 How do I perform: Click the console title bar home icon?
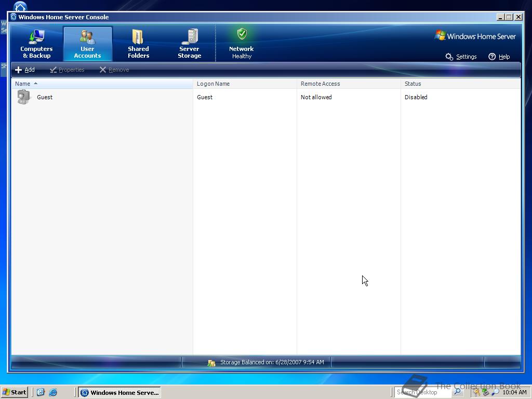pyautogui.click(x=14, y=17)
